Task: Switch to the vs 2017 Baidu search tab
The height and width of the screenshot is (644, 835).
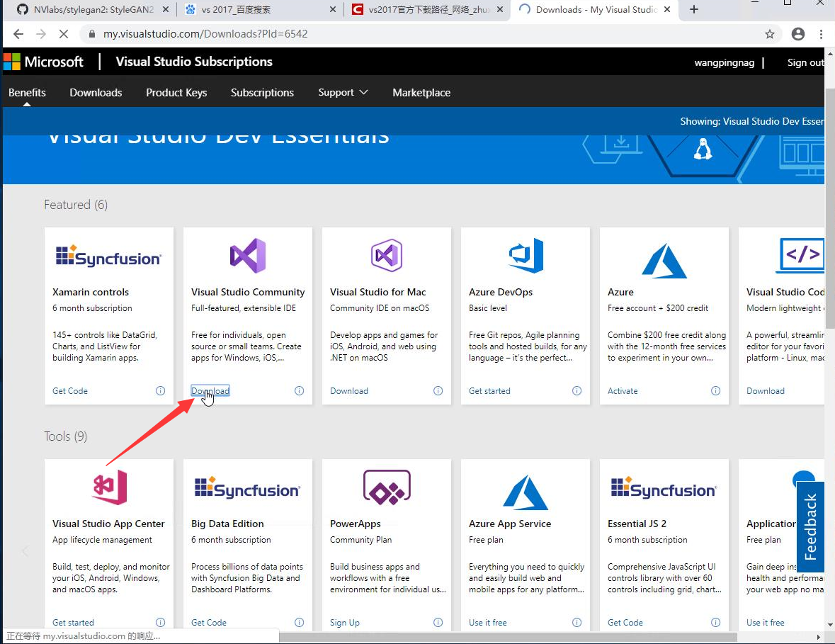Action: 256,10
